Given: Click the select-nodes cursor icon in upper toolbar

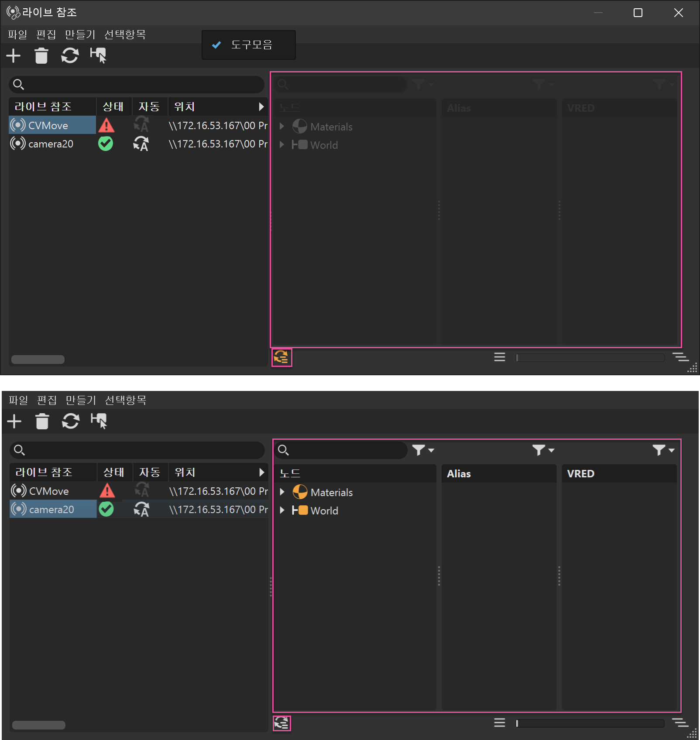Looking at the screenshot, I should pos(98,56).
